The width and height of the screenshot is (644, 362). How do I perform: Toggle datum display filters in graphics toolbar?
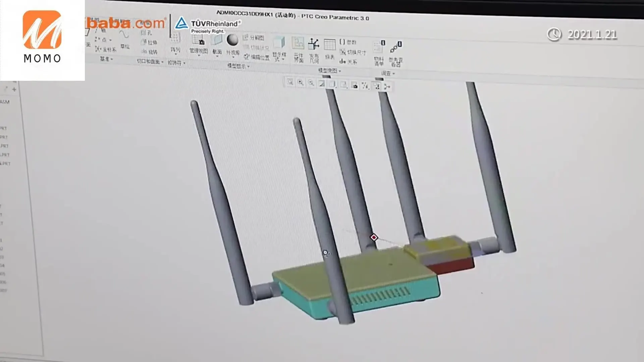point(365,86)
